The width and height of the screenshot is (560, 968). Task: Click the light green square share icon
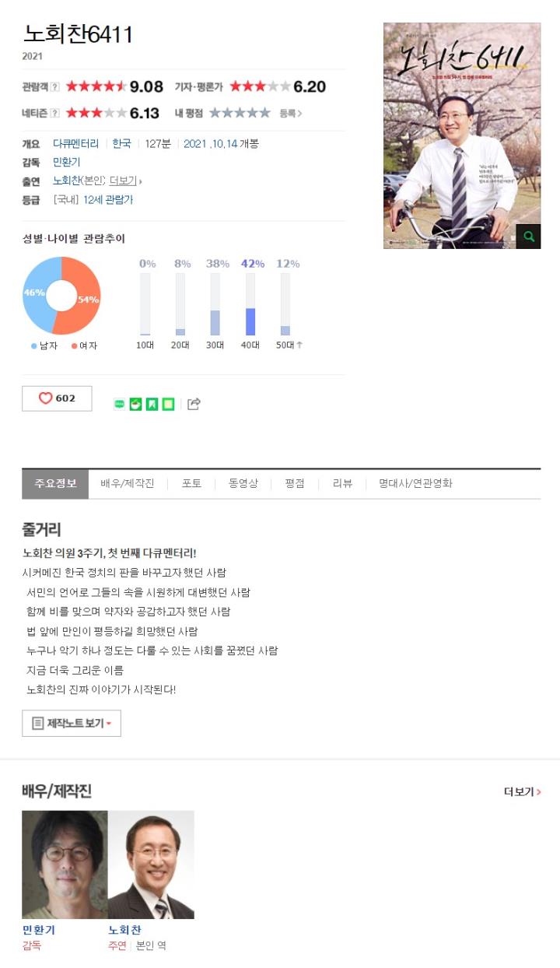[168, 404]
